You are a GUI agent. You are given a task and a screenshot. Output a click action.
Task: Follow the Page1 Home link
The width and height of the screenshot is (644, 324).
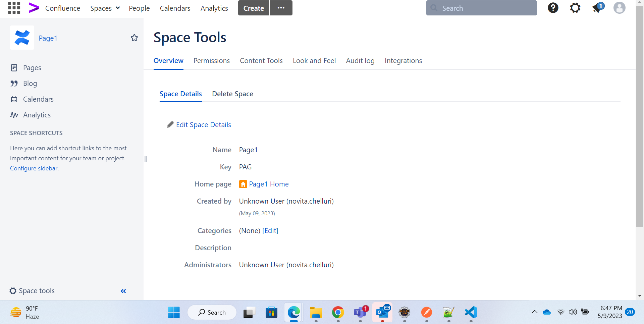[x=269, y=184]
